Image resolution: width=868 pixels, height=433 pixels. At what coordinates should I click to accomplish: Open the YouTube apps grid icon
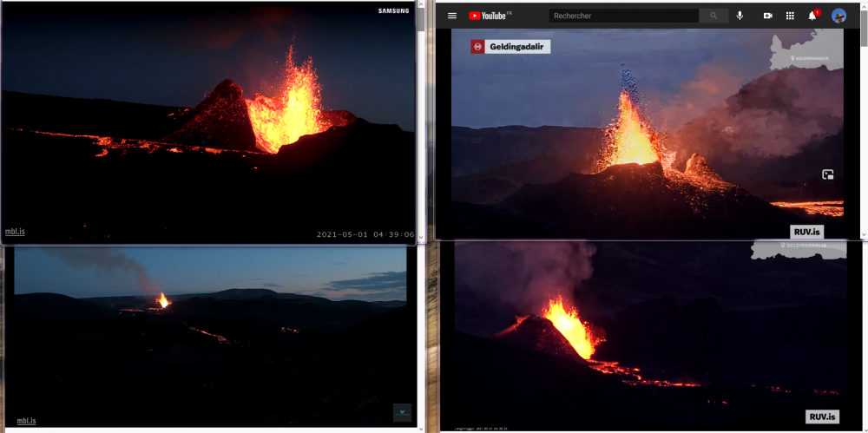(x=790, y=16)
